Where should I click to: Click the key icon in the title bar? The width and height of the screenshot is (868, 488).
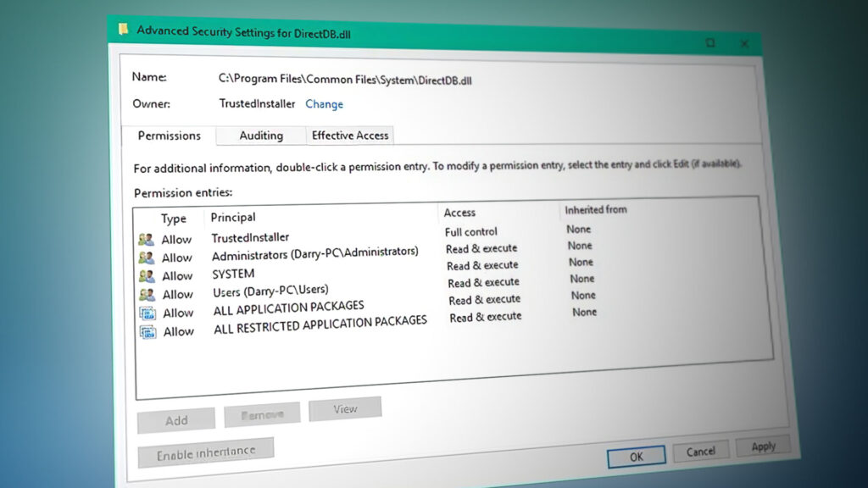pyautogui.click(x=124, y=27)
